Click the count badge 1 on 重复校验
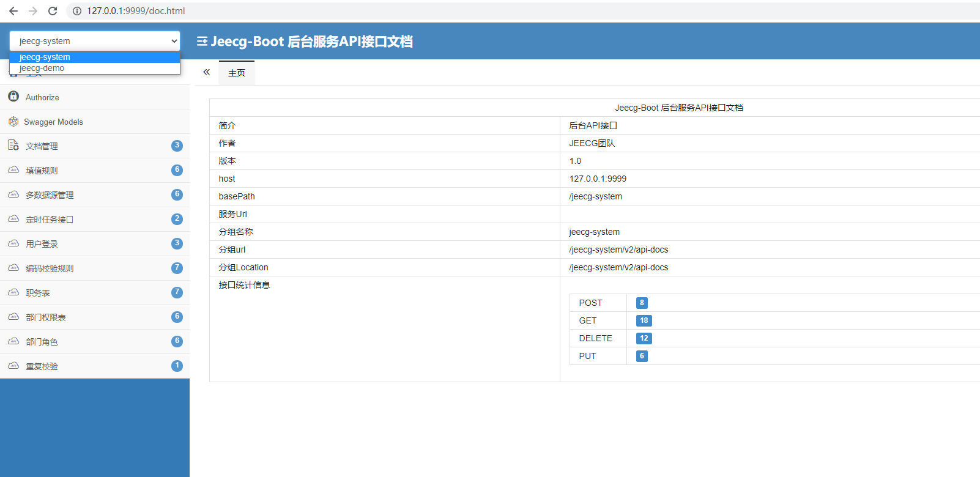980x477 pixels. pos(177,366)
